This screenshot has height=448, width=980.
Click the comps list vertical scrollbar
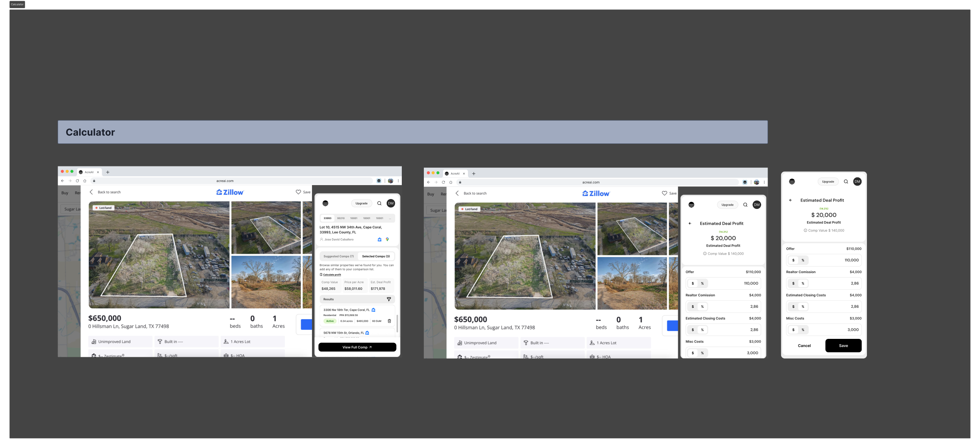pos(397,323)
